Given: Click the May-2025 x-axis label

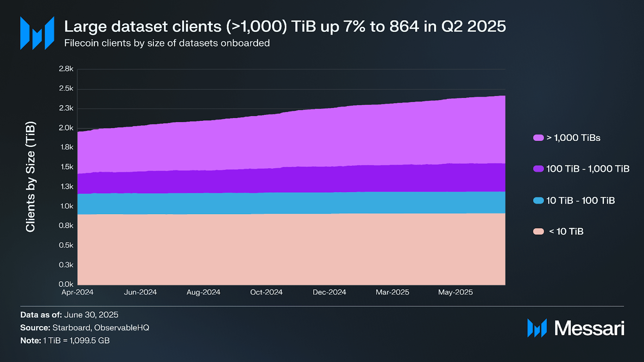Looking at the screenshot, I should tap(455, 292).
